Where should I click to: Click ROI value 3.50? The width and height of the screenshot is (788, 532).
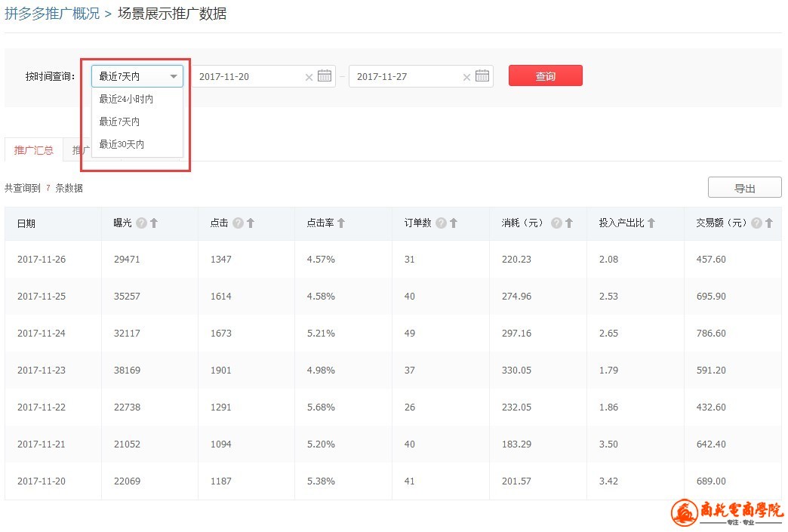click(x=608, y=444)
